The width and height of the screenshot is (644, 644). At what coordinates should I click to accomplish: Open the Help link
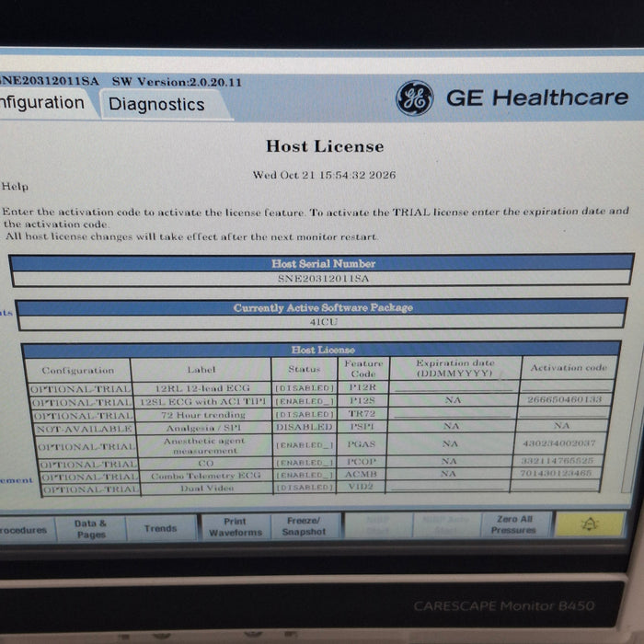[x=15, y=187]
